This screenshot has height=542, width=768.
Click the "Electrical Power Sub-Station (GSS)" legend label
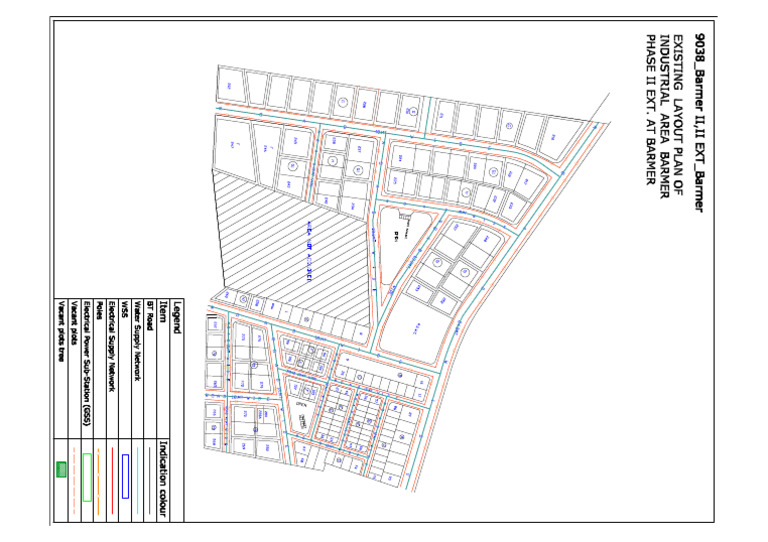click(x=87, y=363)
